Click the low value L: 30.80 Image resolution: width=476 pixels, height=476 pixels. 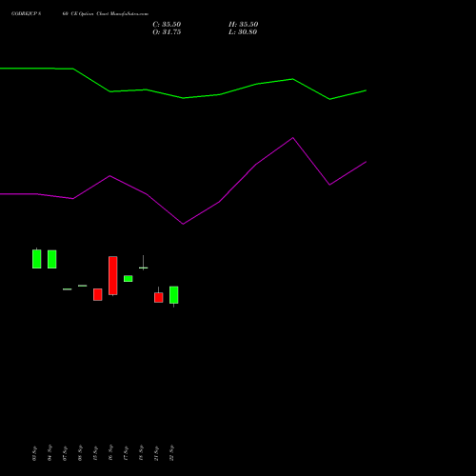coord(243,32)
